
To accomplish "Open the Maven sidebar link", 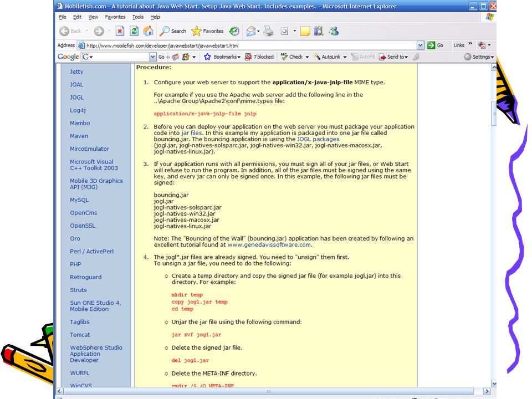I will 79,136.
